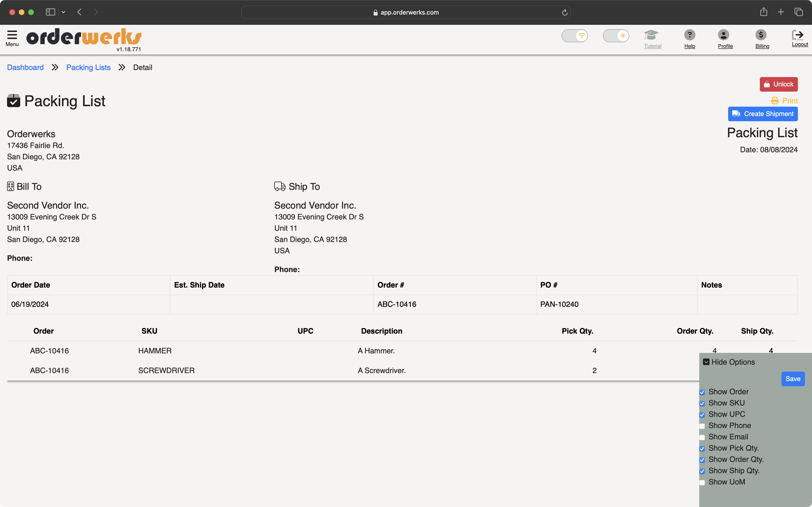The width and height of the screenshot is (812, 507).
Task: Click the Ship To truck icon
Action: click(x=280, y=187)
